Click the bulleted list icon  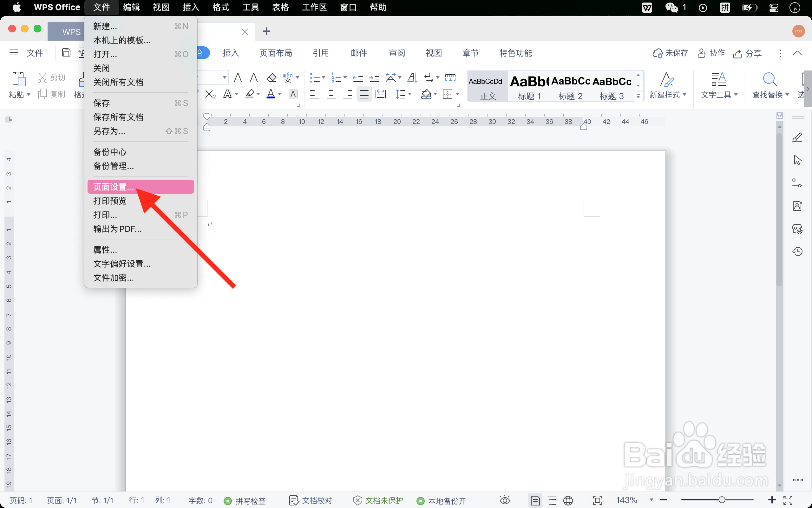(x=314, y=77)
